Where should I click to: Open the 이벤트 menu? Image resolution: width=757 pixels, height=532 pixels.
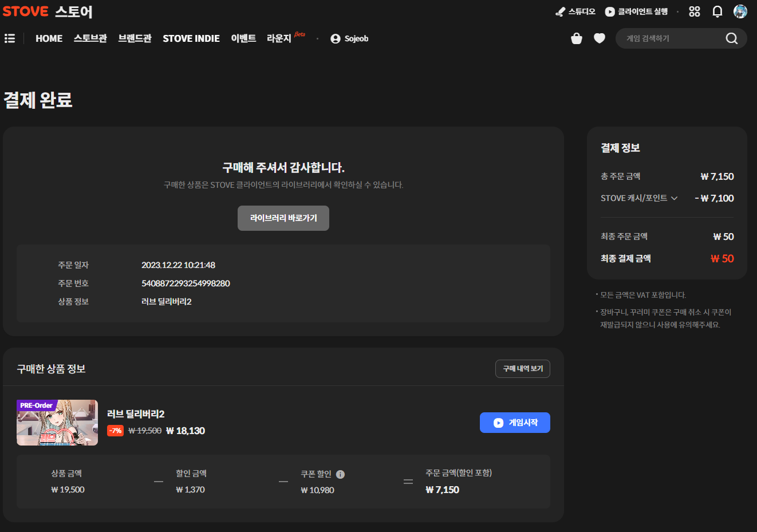(243, 38)
